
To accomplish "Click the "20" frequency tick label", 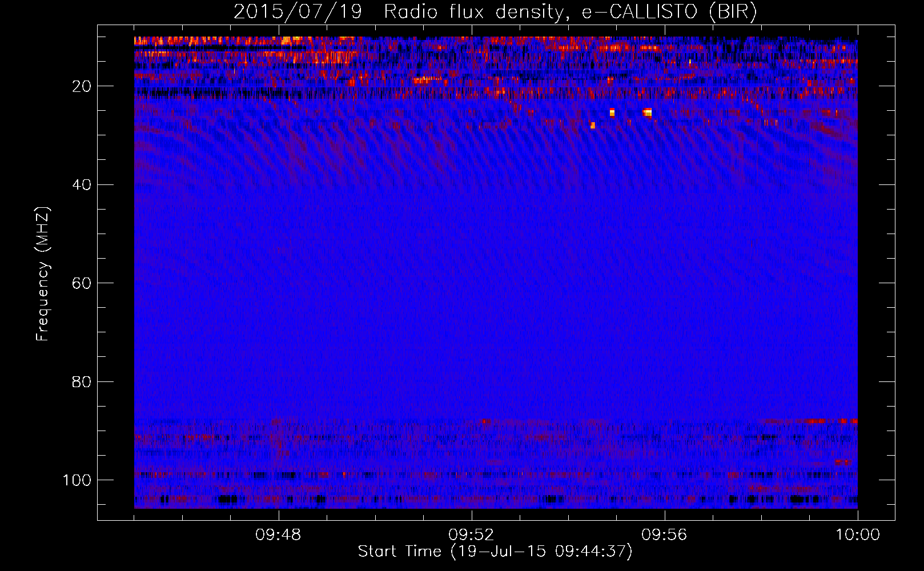I will click(82, 87).
